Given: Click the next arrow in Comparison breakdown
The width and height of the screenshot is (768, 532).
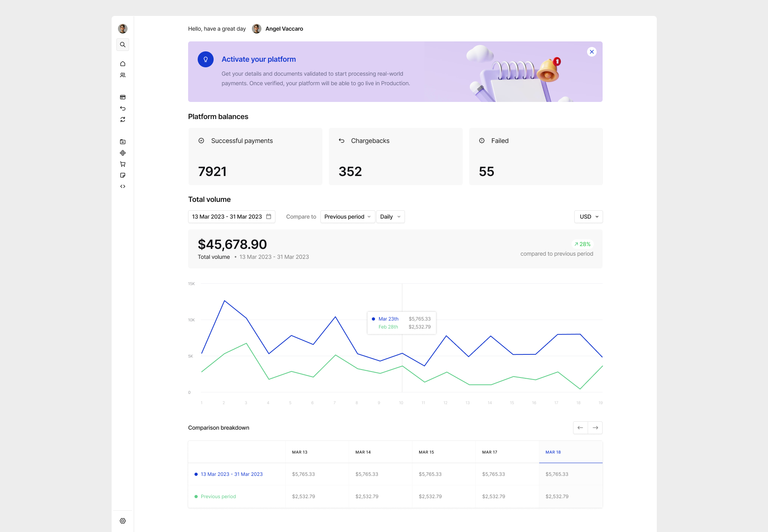Looking at the screenshot, I should tap(595, 427).
